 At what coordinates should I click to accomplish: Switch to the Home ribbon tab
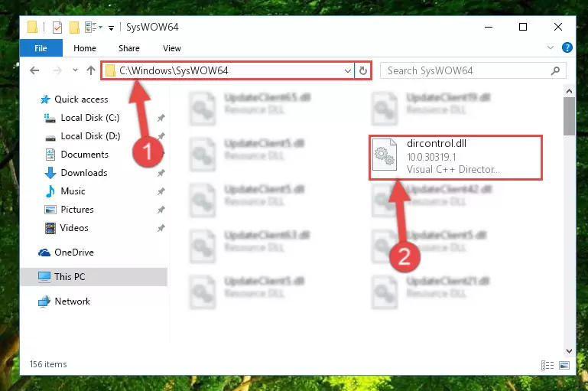click(85, 48)
